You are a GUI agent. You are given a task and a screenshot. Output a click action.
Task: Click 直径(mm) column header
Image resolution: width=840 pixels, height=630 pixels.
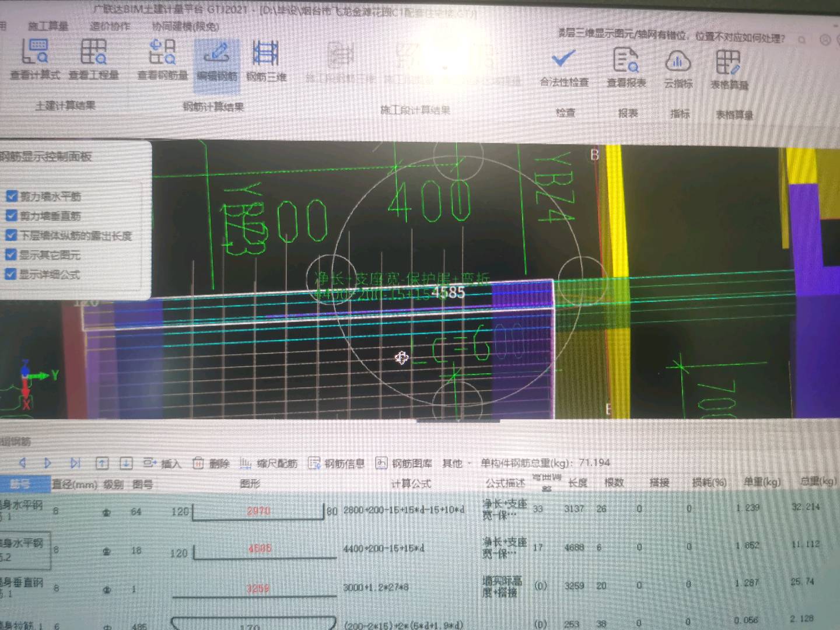(75, 484)
